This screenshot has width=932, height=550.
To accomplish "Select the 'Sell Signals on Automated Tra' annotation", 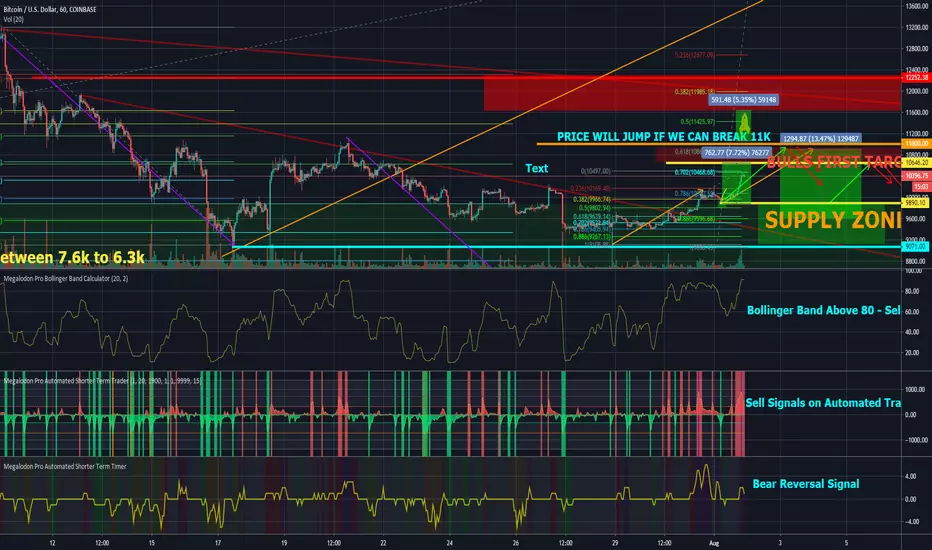I will [823, 403].
